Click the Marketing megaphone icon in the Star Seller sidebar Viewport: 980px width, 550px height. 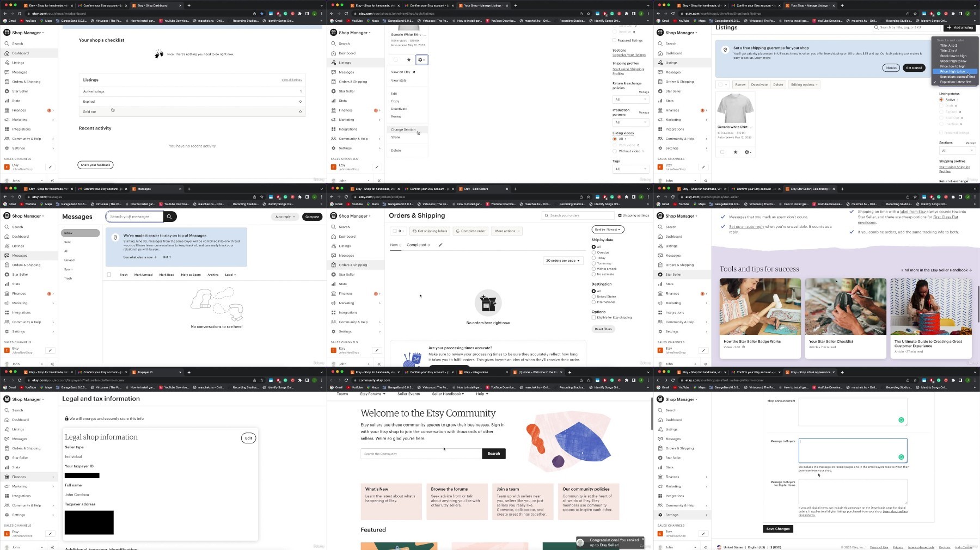tap(660, 303)
